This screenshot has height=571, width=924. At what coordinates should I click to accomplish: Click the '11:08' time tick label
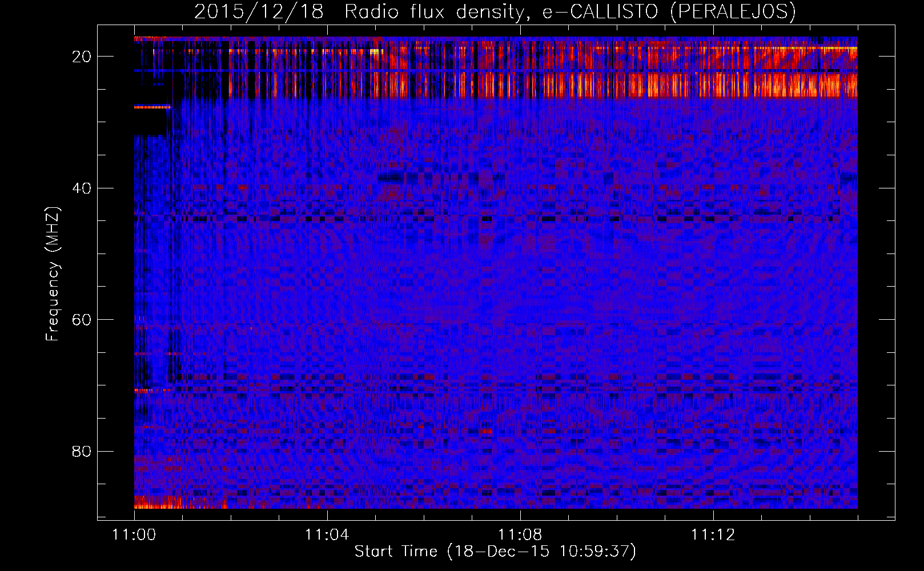pos(520,535)
